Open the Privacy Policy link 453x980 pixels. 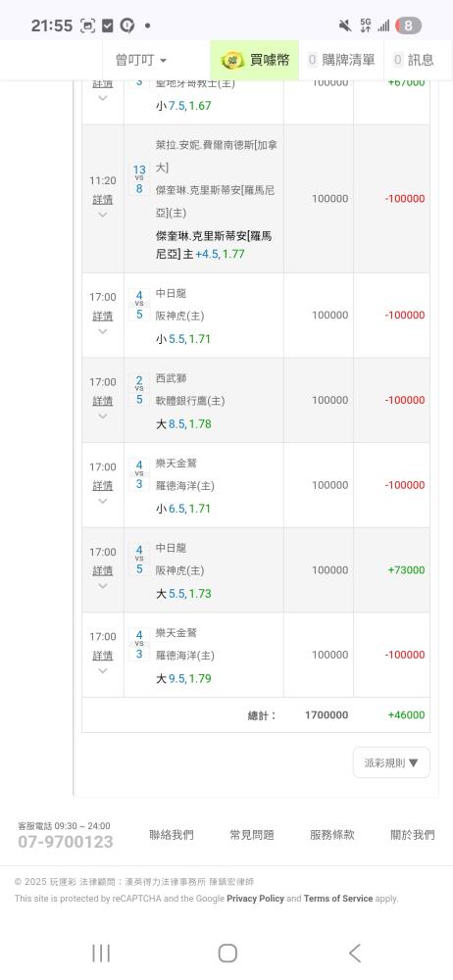[255, 898]
